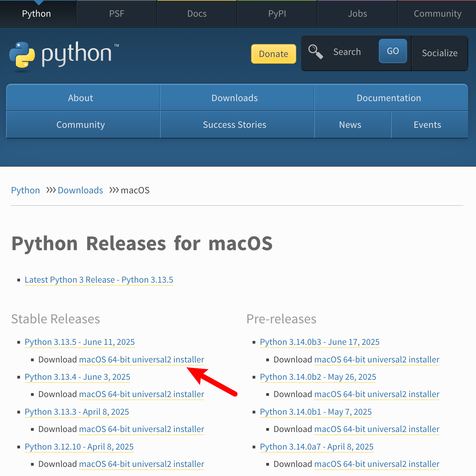Image resolution: width=476 pixels, height=476 pixels.
Task: Click the macOS breadcrumb text
Action: (x=135, y=190)
